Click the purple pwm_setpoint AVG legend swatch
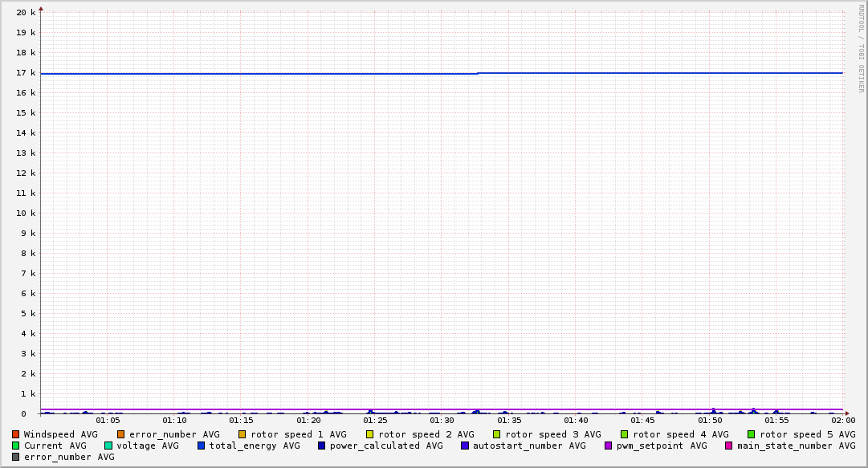This screenshot has height=468, width=868. [x=609, y=446]
